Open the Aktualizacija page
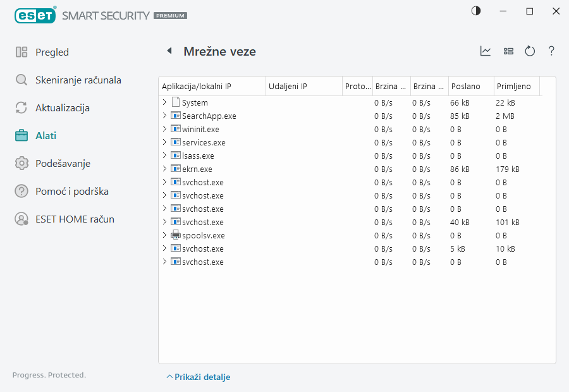This screenshot has height=392, width=569. pos(62,108)
